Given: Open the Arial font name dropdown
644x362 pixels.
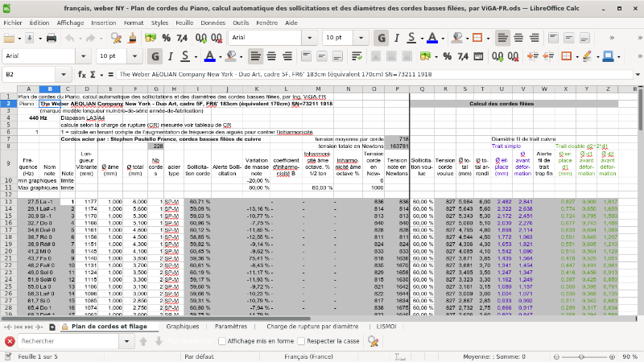Looking at the screenshot, I should 310,38.
